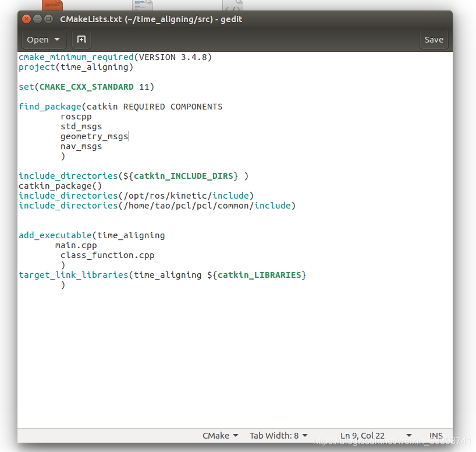The width and height of the screenshot is (476, 452).
Task: Place cursor on main.cpp line
Action: click(x=76, y=245)
